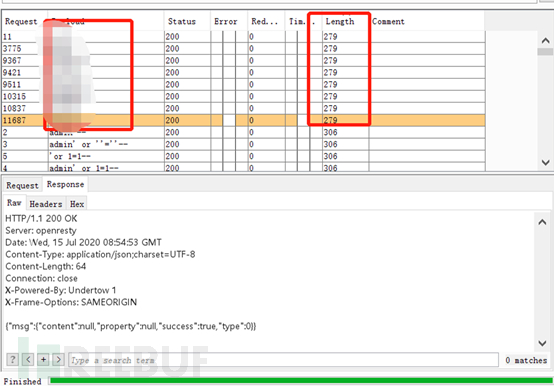
Task: Click the Finished progress bar
Action: tap(301, 380)
